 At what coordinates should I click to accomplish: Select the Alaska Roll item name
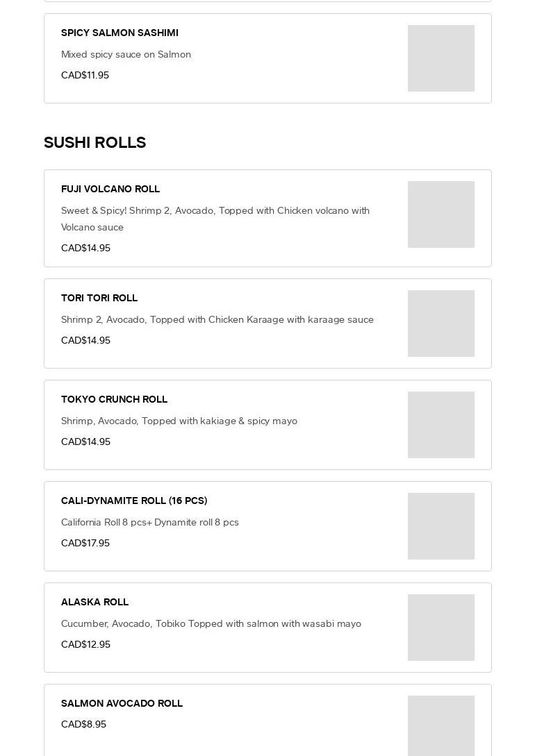click(94, 602)
